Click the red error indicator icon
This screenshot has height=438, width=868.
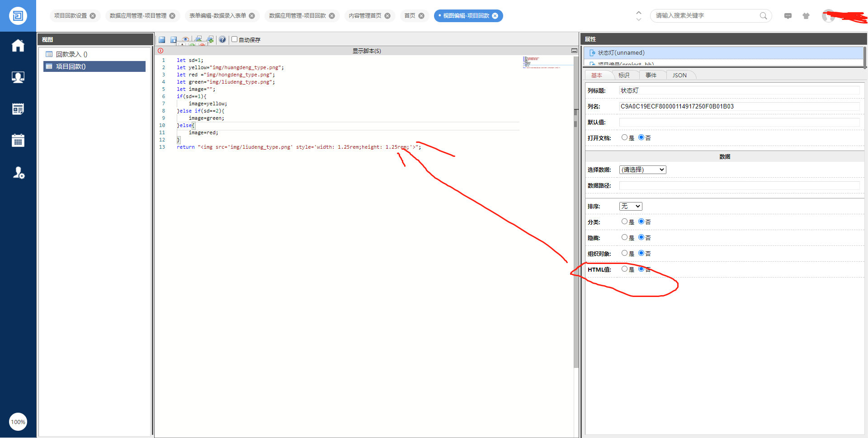pos(160,51)
